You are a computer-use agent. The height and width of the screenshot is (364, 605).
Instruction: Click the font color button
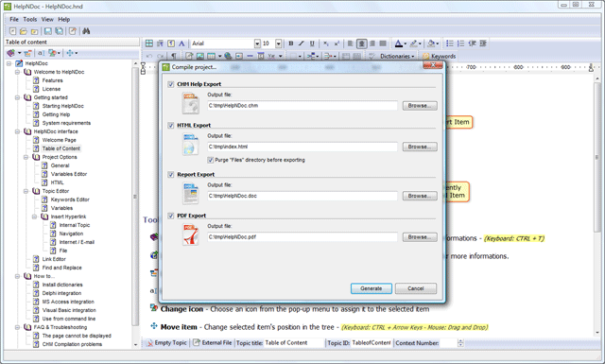[399, 43]
